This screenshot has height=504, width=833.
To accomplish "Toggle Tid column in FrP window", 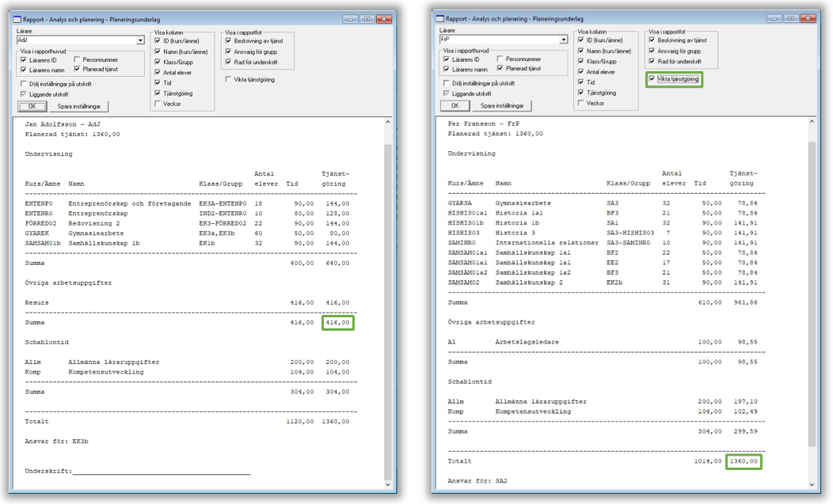I will [580, 82].
